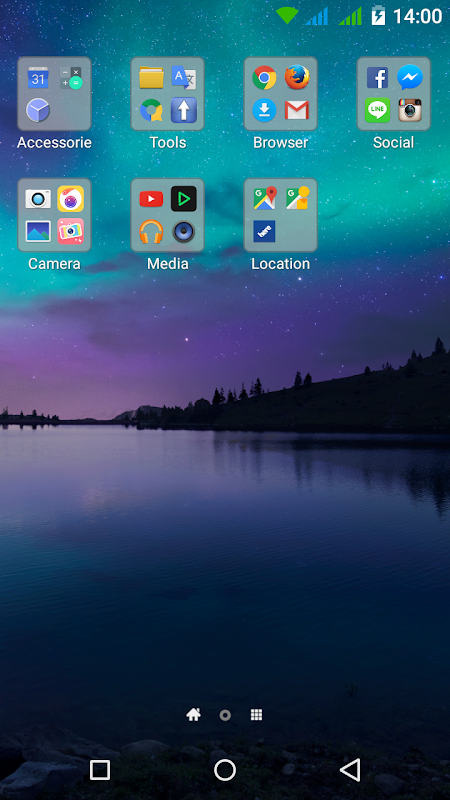Launch the Street View icon in Location

[x=297, y=198]
